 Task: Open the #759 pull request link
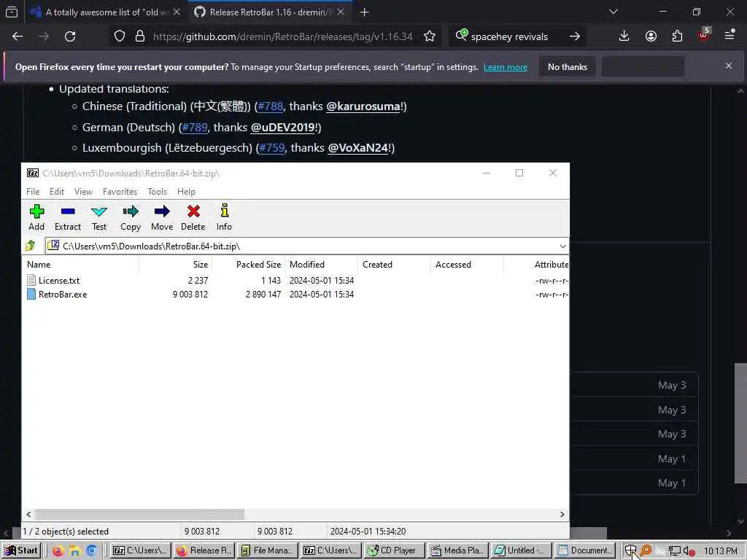pos(272,147)
